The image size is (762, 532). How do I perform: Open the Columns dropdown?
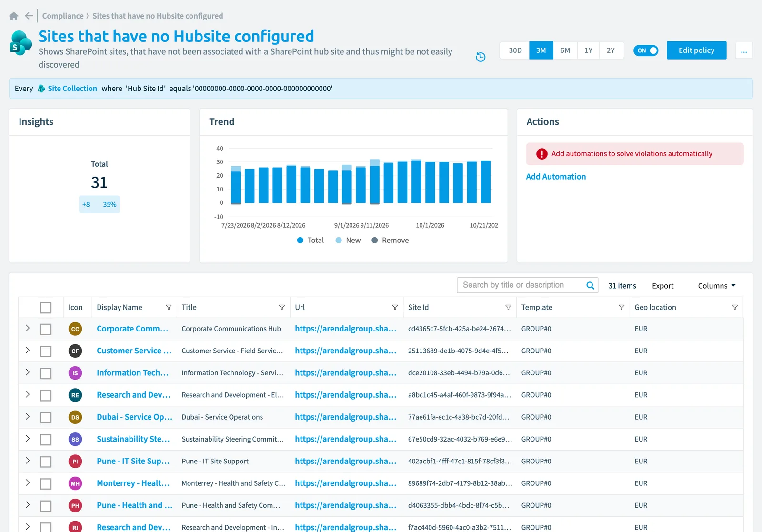point(717,286)
